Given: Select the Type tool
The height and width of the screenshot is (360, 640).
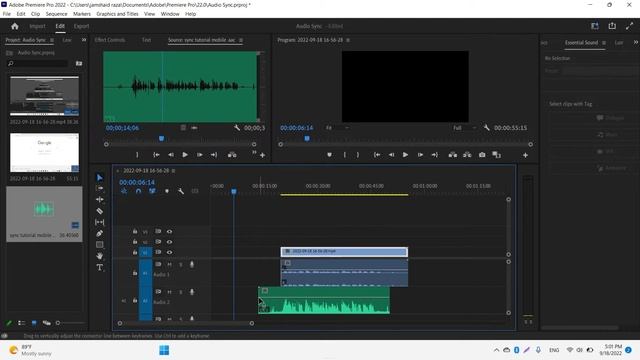Looking at the screenshot, I should point(100,267).
